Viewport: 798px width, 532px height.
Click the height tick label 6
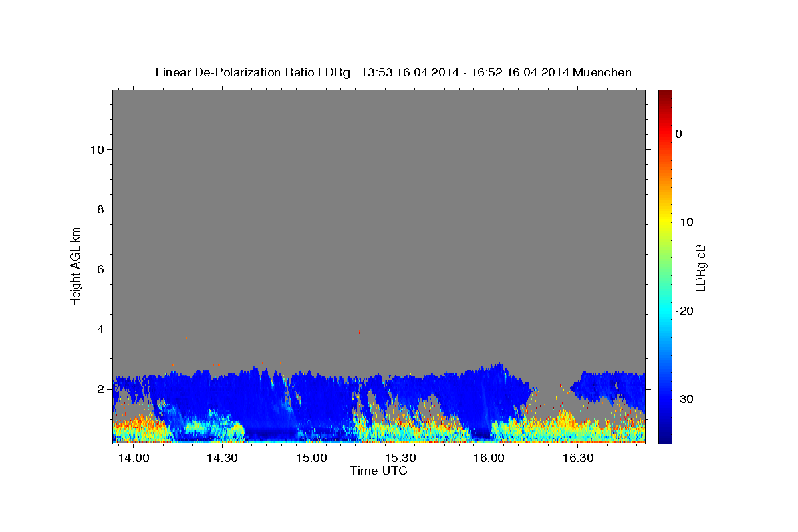pos(100,269)
